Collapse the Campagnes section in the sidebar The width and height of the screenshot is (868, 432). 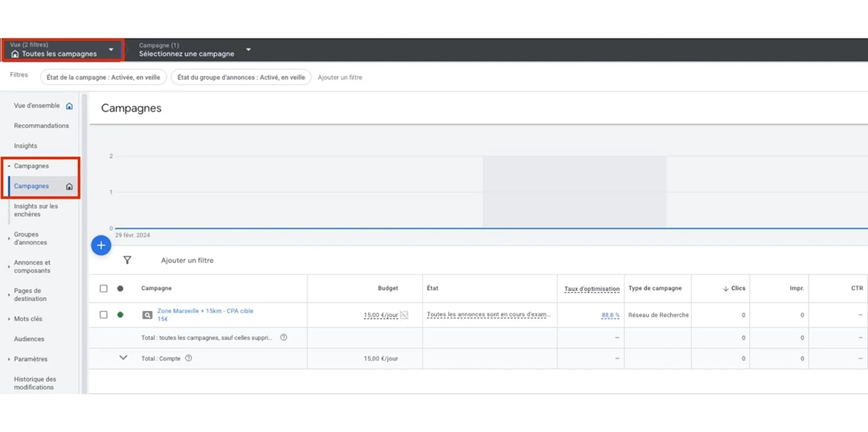pos(10,166)
